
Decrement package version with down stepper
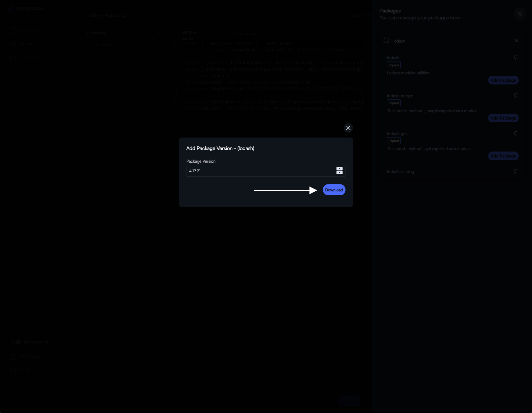pos(339,173)
